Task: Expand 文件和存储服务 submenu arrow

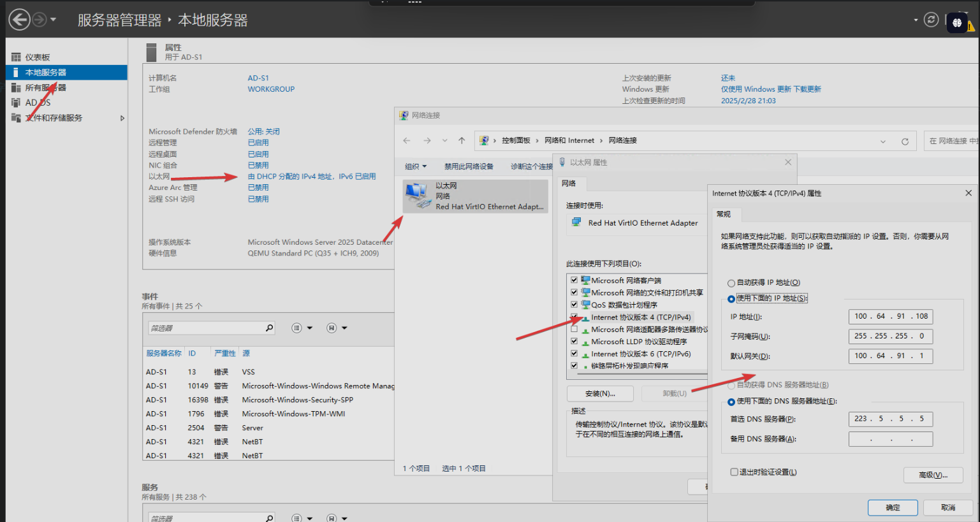Action: [x=122, y=118]
